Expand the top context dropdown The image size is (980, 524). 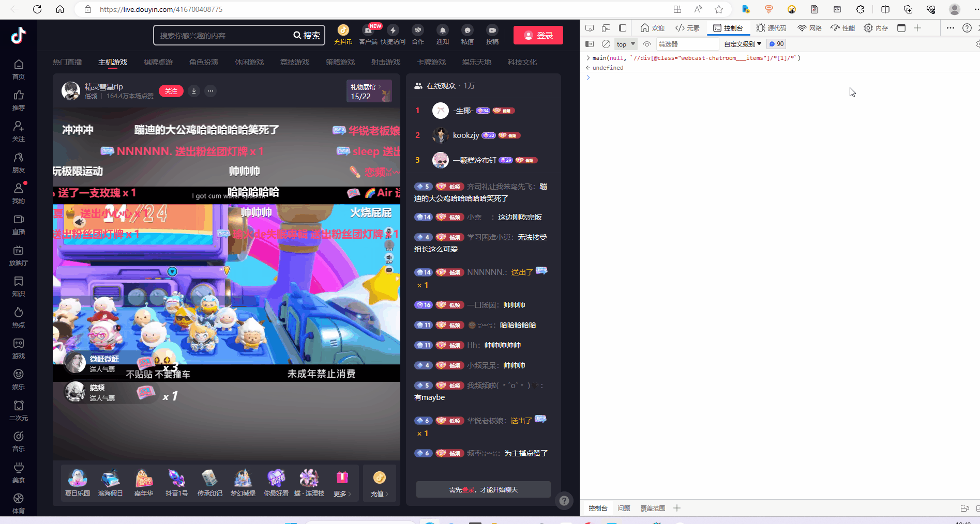pos(626,44)
